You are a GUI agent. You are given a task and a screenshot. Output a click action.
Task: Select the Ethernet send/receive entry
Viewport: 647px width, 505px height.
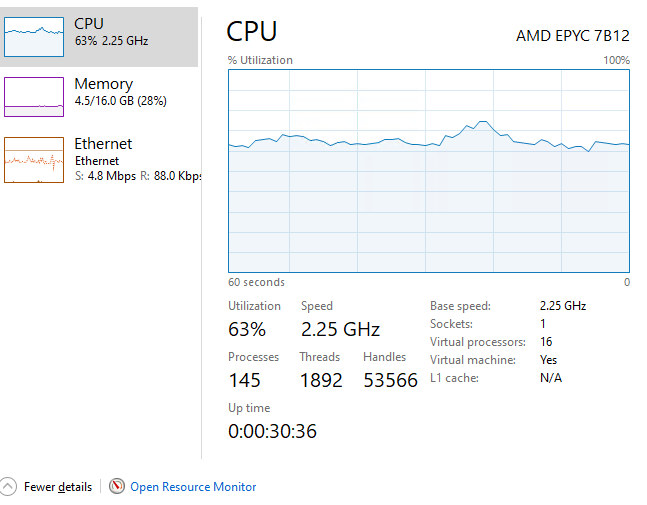[138, 176]
